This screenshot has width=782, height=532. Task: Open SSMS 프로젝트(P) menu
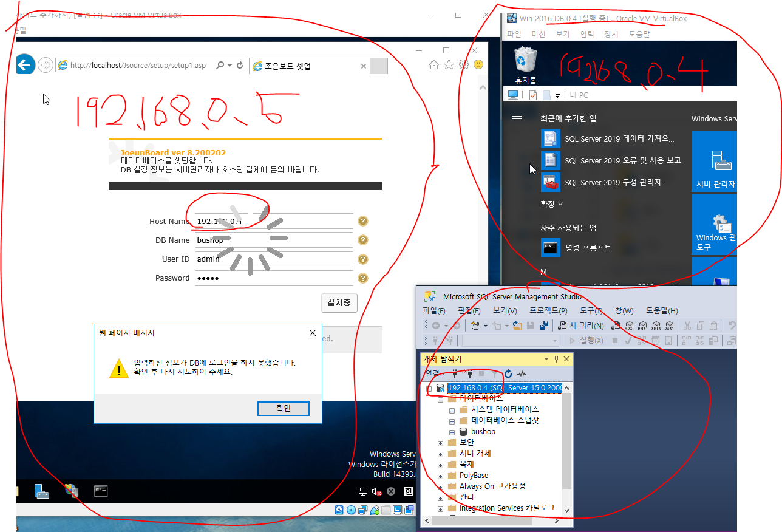pos(548,311)
